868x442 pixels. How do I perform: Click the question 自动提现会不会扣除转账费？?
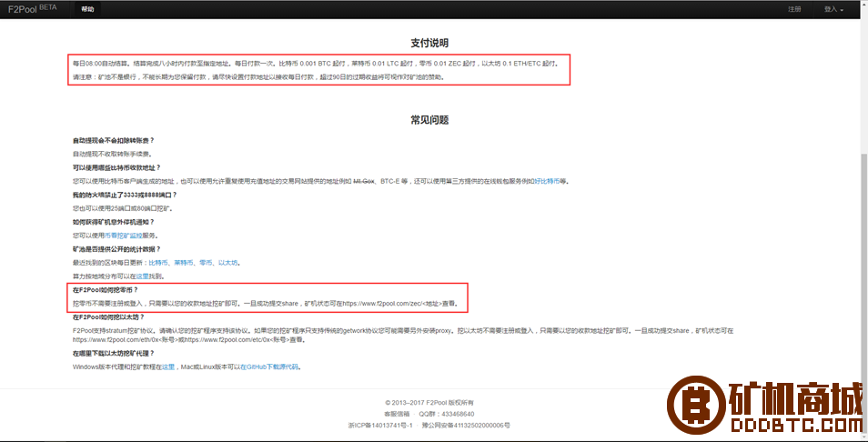click(x=114, y=140)
